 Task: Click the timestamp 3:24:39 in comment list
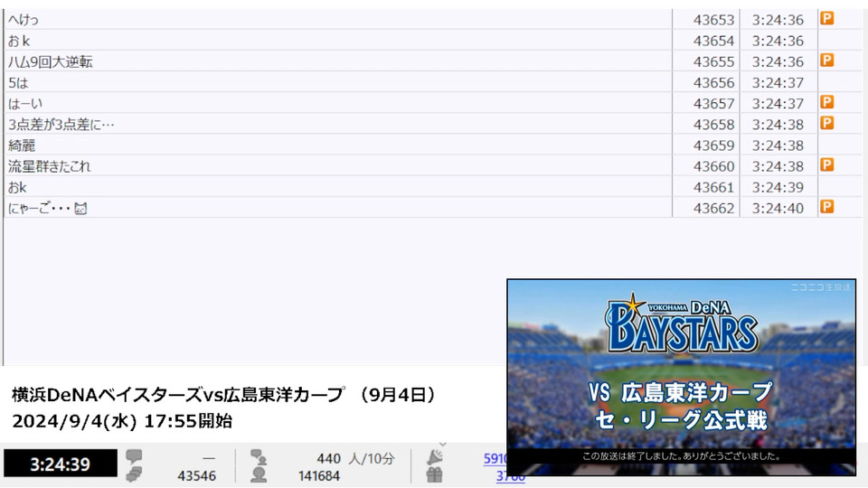tap(778, 187)
